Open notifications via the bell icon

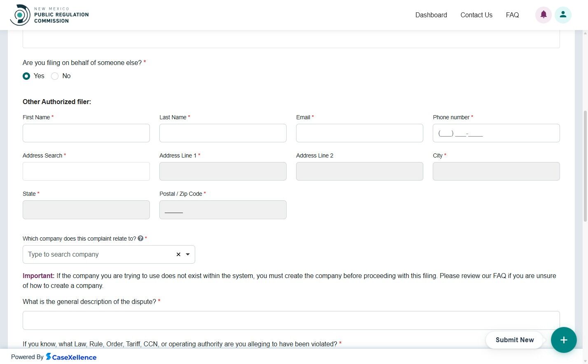[543, 14]
